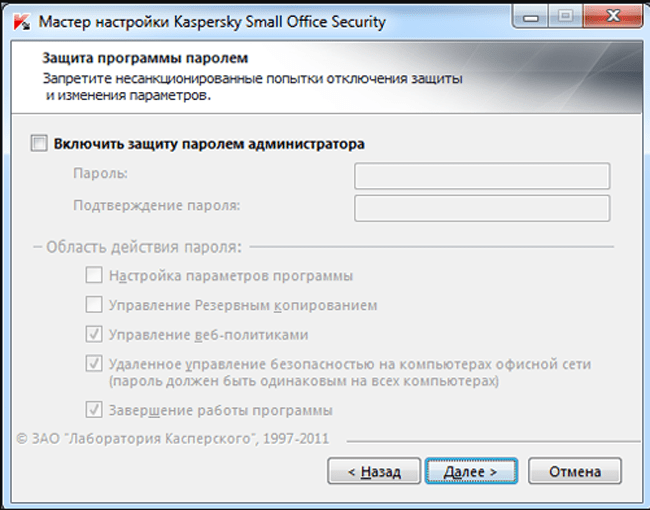Minimize the Kaspersky setup wizard window
This screenshot has width=650, height=510.
pos(536,16)
